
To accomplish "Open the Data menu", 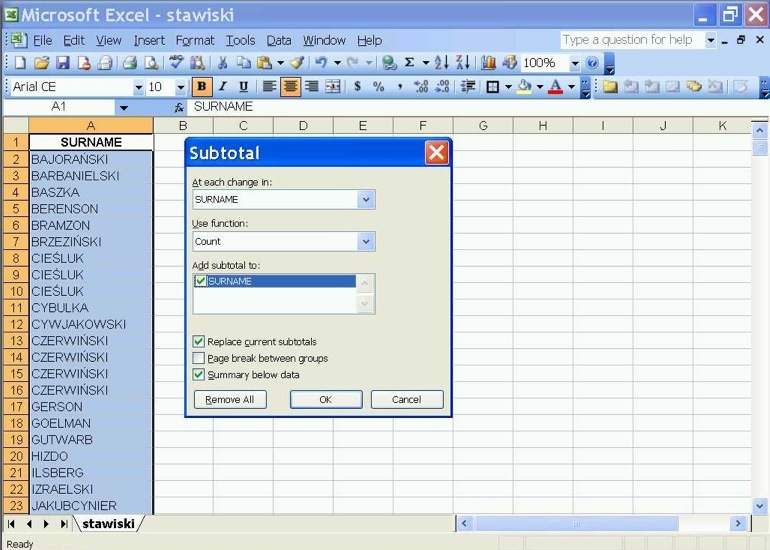I will [x=279, y=40].
